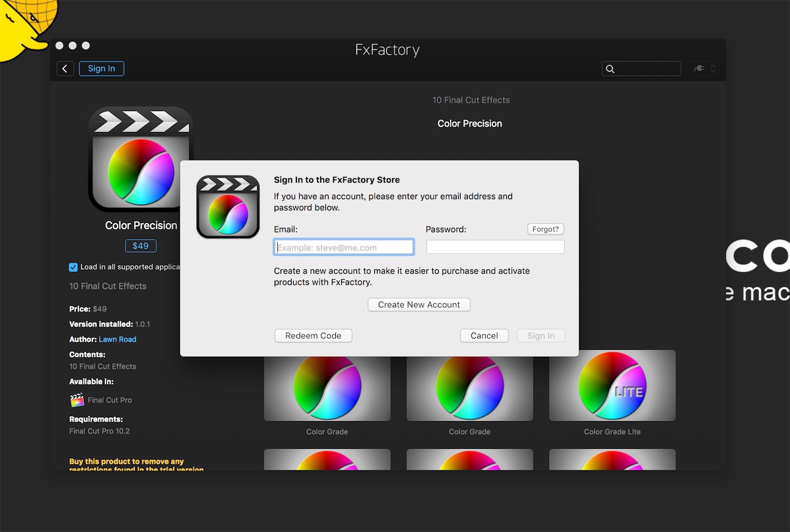Click the yellow Buy this product notice

[137, 465]
